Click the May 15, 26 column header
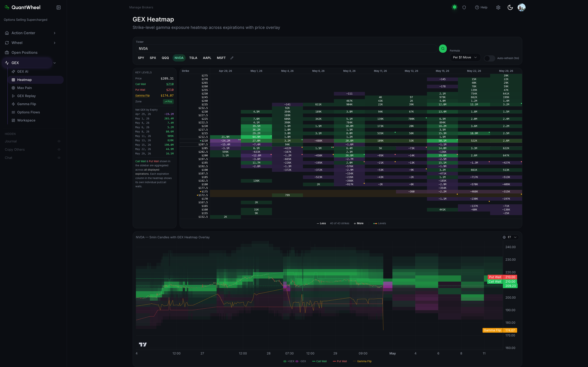Viewport: 588px width, 367px height. click(x=442, y=71)
